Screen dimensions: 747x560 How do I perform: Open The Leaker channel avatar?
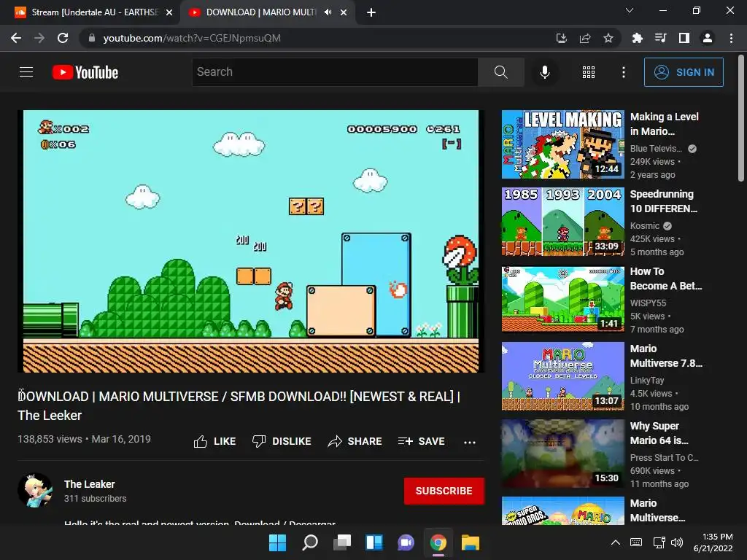pyautogui.click(x=35, y=490)
